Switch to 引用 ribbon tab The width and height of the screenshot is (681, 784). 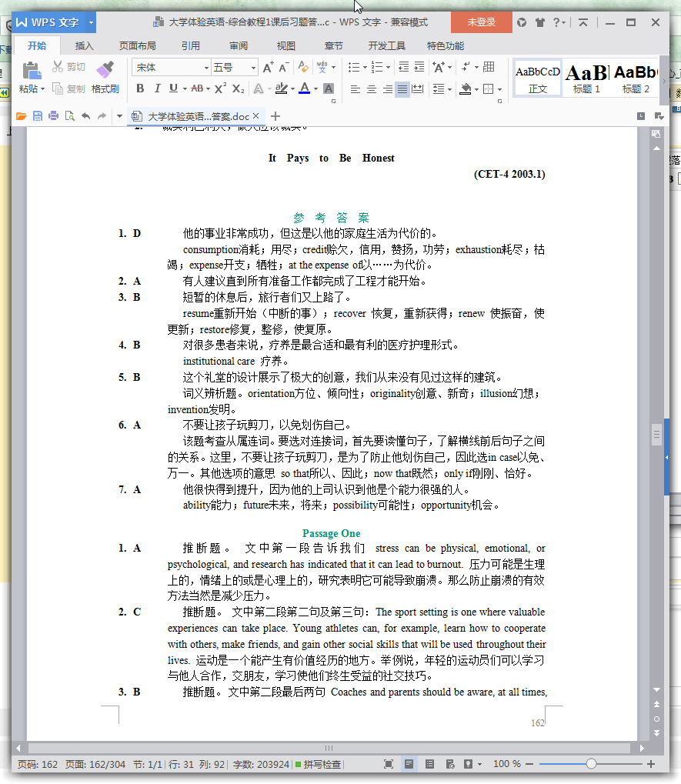pos(191,45)
